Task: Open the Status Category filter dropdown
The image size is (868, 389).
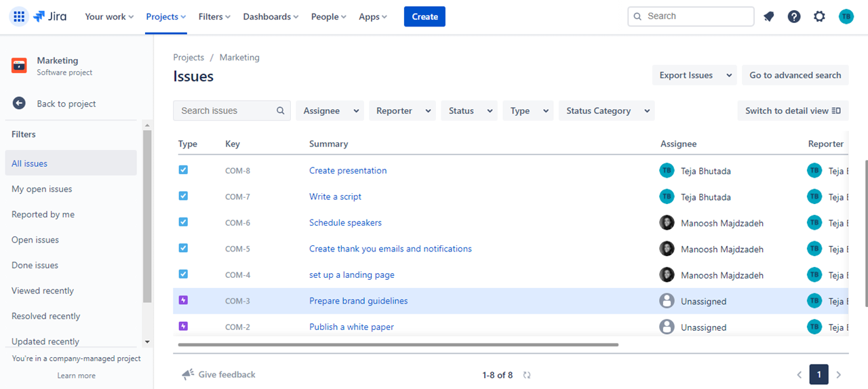Action: tap(607, 110)
